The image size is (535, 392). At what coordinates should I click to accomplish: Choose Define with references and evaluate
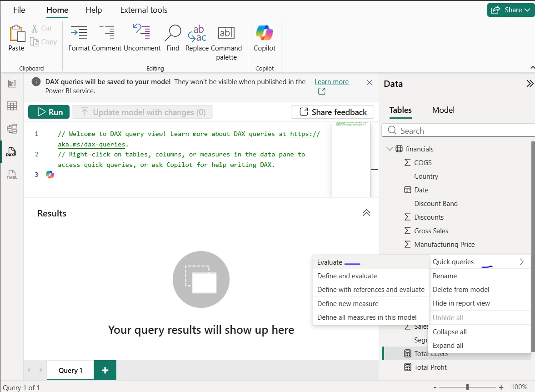pyautogui.click(x=370, y=290)
